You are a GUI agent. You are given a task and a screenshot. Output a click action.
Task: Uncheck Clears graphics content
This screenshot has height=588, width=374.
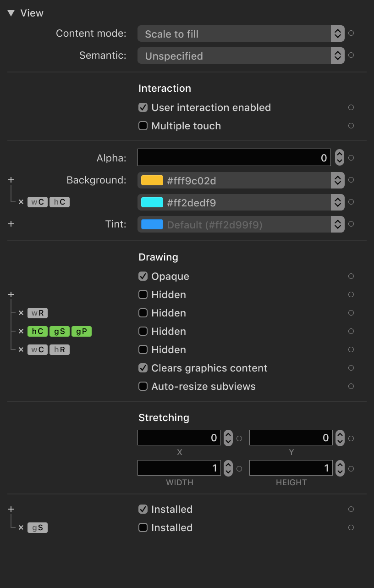tap(143, 368)
